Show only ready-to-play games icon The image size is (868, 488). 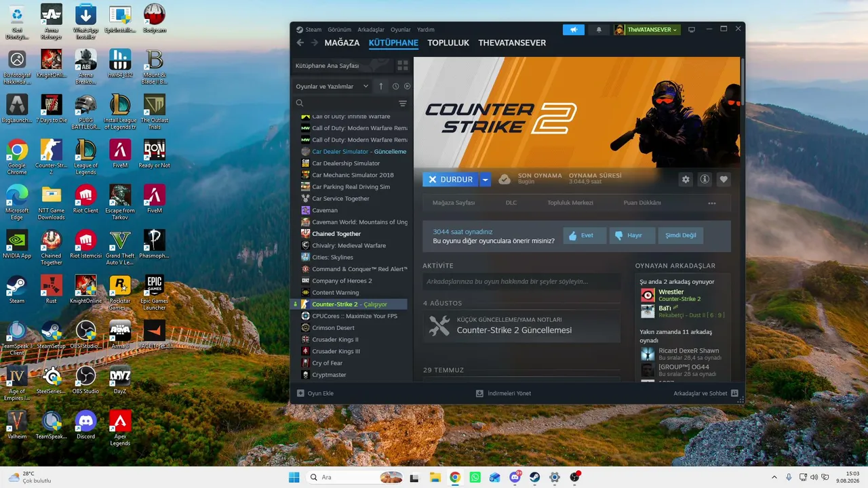pos(407,86)
